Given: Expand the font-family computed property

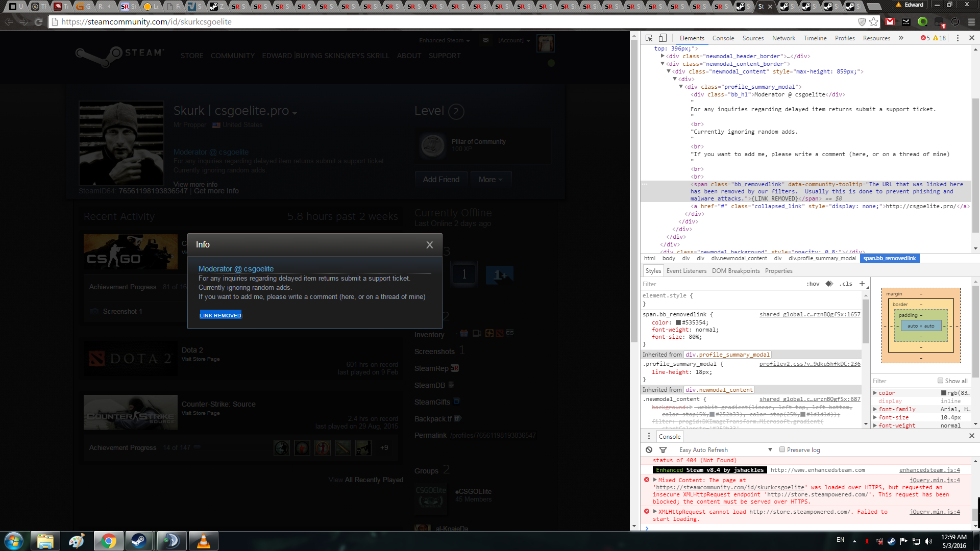Looking at the screenshot, I should pos(875,409).
